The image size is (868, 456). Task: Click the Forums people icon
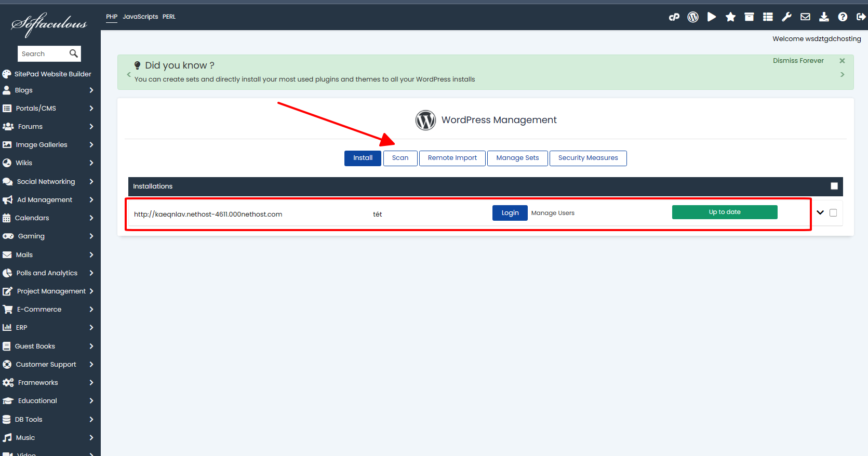8,126
